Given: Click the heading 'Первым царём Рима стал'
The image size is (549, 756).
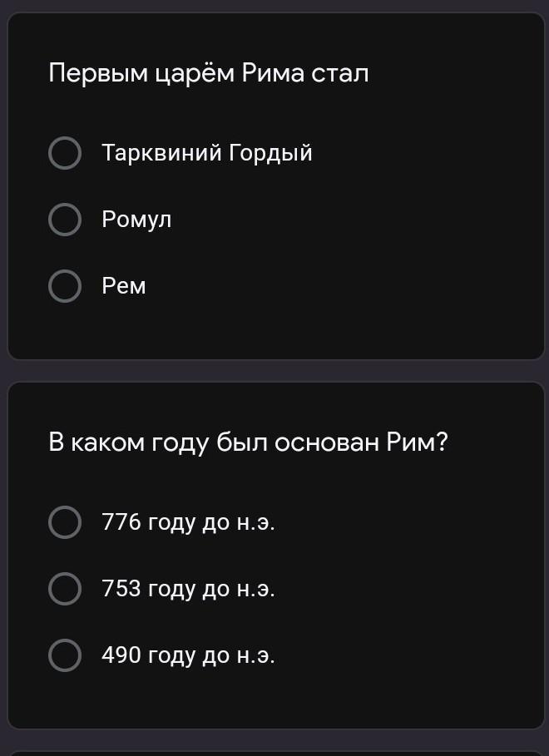Looking at the screenshot, I should coord(208,74).
